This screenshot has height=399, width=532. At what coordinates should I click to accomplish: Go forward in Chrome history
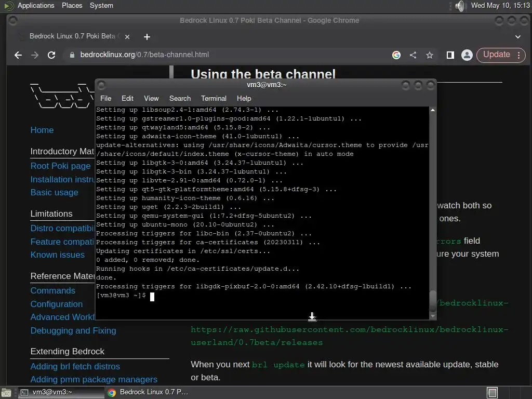[x=35, y=55]
